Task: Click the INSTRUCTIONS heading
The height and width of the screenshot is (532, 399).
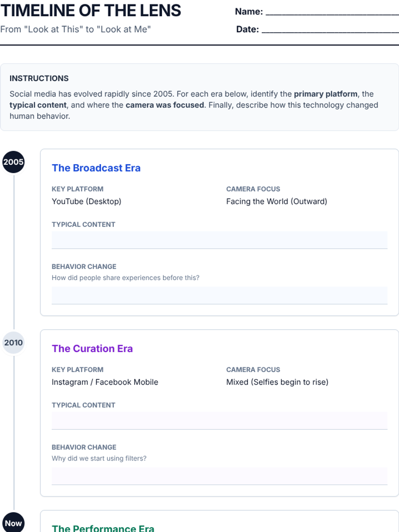Action: click(x=39, y=78)
